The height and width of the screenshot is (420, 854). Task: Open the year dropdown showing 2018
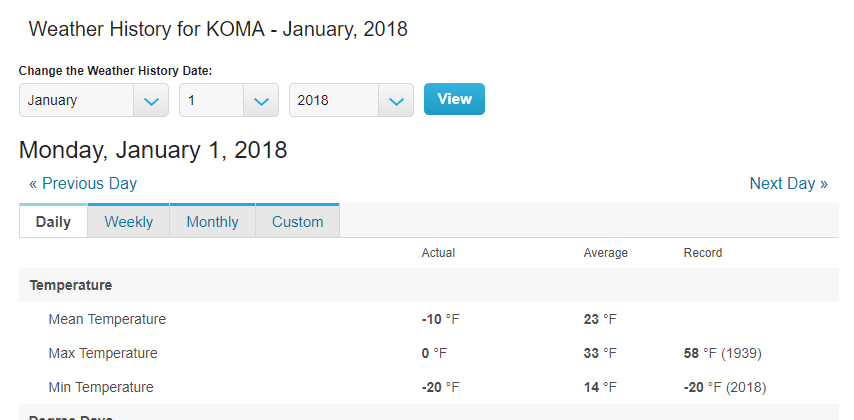pyautogui.click(x=334, y=100)
